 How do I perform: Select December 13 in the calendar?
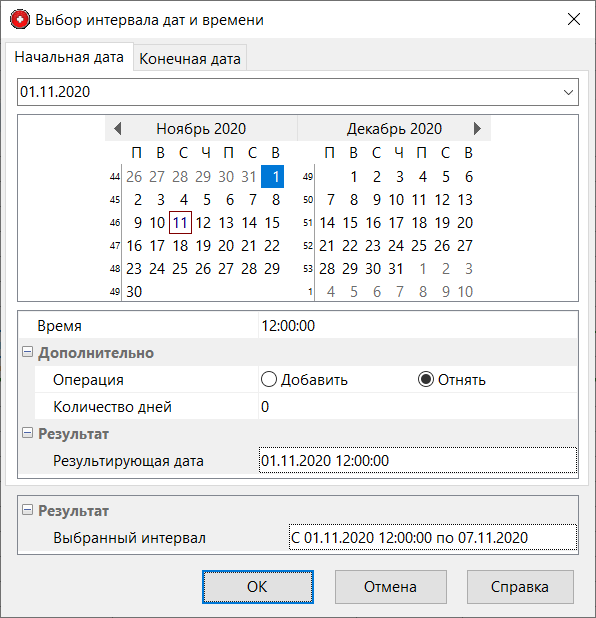[x=465, y=200]
